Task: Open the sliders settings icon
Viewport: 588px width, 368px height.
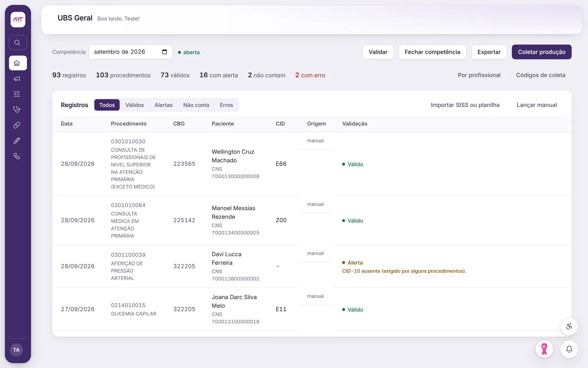Action: [x=17, y=94]
